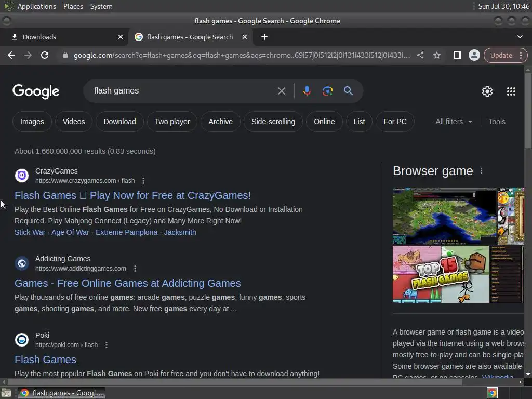Apply the Archive filter chip
Screen dimensions: 532x399
pos(220,122)
